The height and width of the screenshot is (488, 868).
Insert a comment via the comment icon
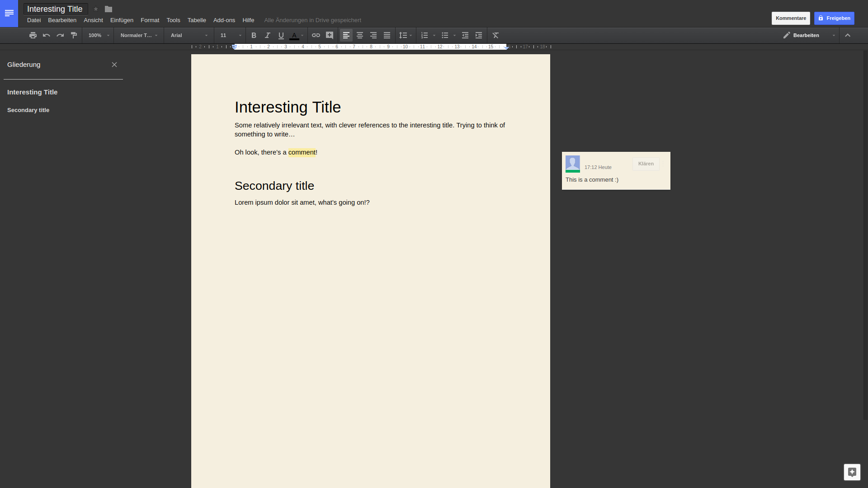click(329, 35)
